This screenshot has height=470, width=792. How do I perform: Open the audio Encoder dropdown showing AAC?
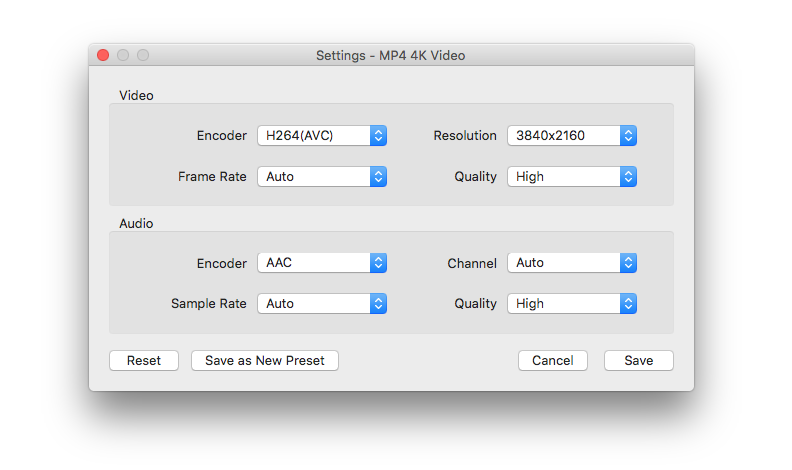pyautogui.click(x=322, y=263)
